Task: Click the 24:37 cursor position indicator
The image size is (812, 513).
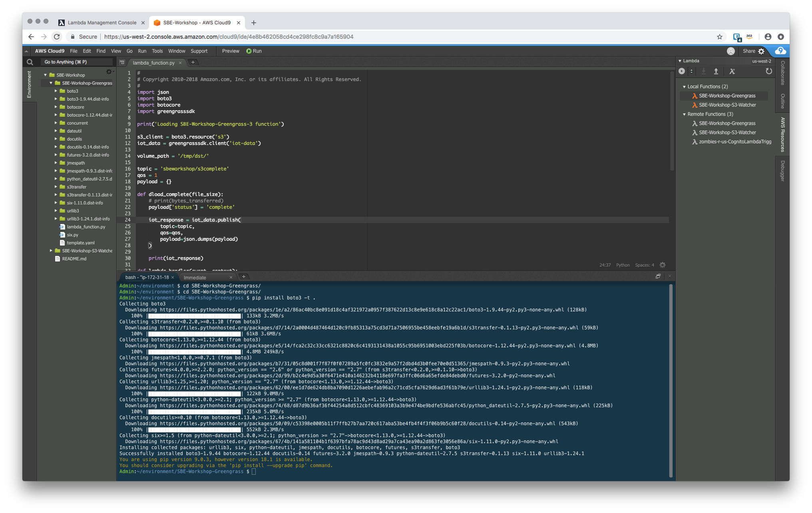Action: pos(605,265)
